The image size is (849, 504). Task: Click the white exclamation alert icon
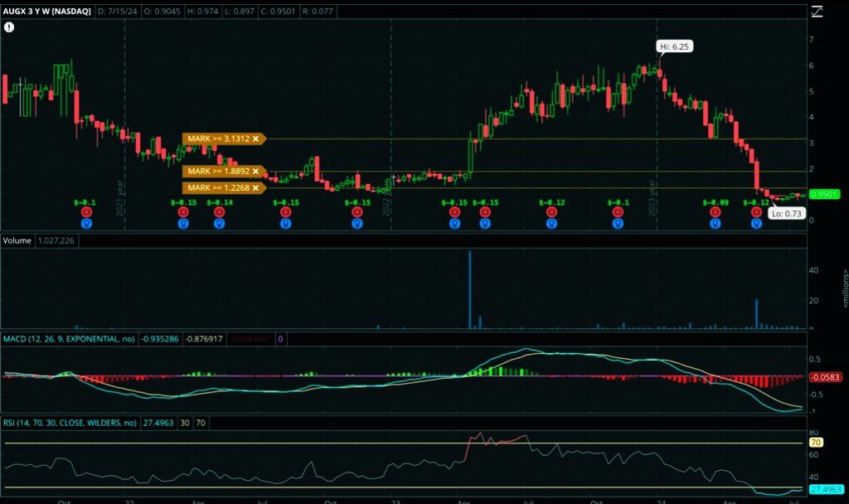[8, 27]
